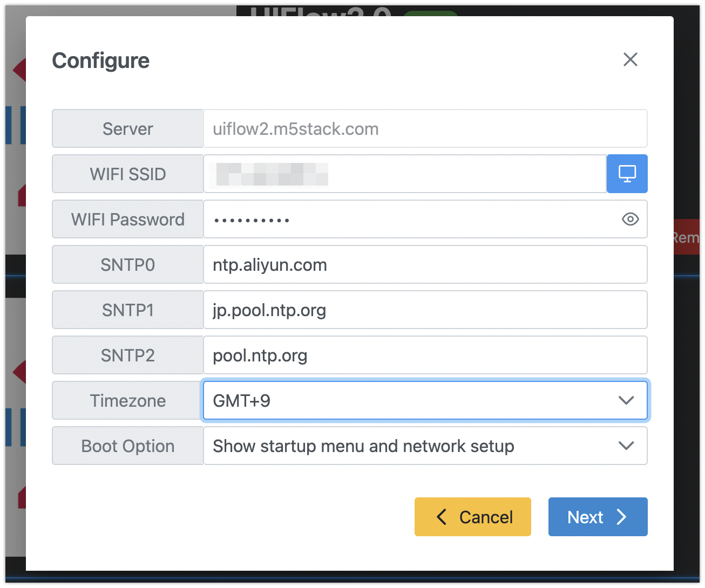Viewport: 705px width, 588px height.
Task: Open the Boot Option dropdown
Action: point(425,446)
